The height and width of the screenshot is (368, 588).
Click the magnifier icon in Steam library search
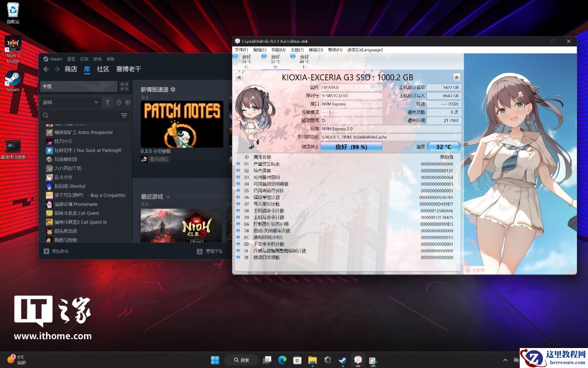click(46, 116)
